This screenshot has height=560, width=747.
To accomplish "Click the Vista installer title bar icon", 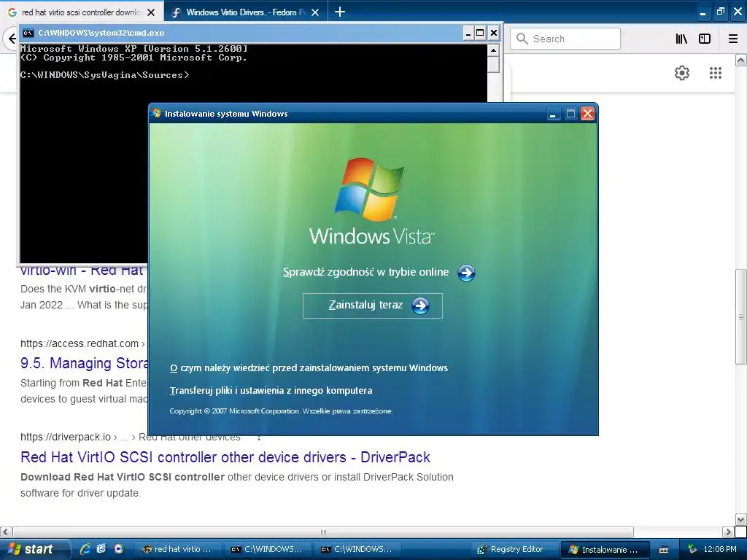I will [157, 113].
